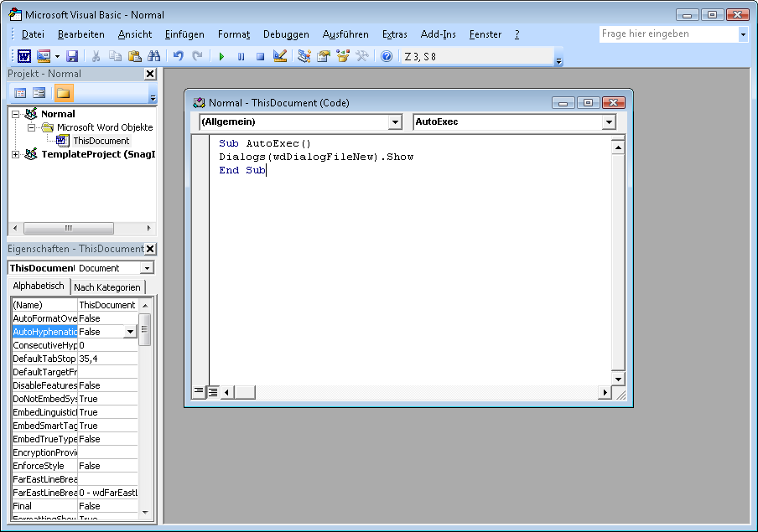Viewport: 758px width, 532px height.
Task: Open the Fenster menu
Action: click(485, 34)
